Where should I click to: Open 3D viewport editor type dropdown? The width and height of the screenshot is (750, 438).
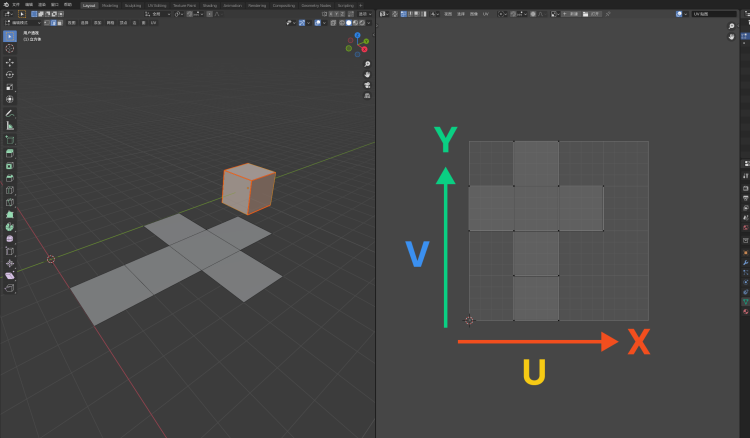[8, 14]
